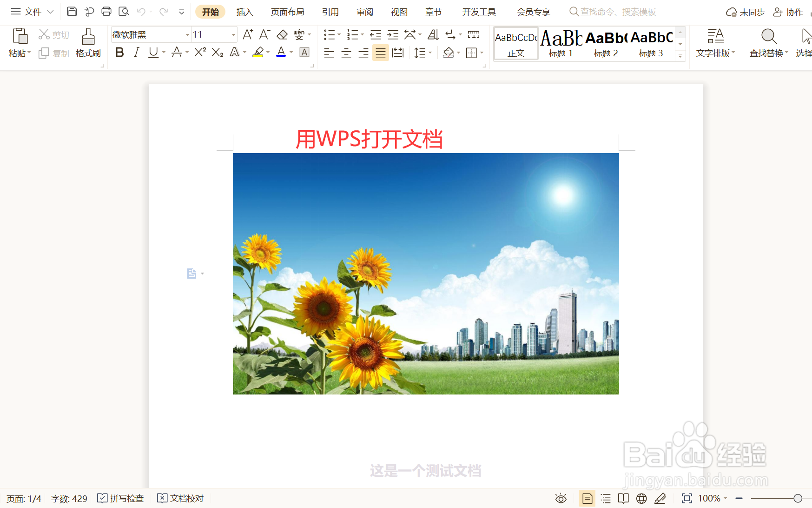The width and height of the screenshot is (812, 508).
Task: Click the pen writing mode icon
Action: click(x=660, y=499)
